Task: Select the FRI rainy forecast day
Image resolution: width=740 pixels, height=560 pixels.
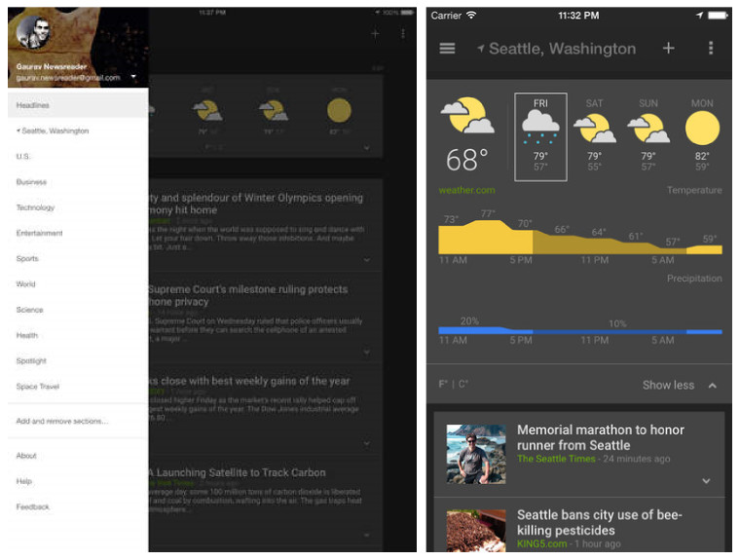Action: pyautogui.click(x=539, y=136)
